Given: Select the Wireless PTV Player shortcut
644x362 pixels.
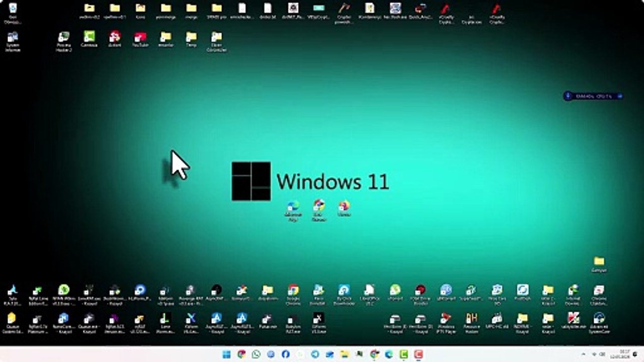Looking at the screenshot, I should (x=446, y=323).
